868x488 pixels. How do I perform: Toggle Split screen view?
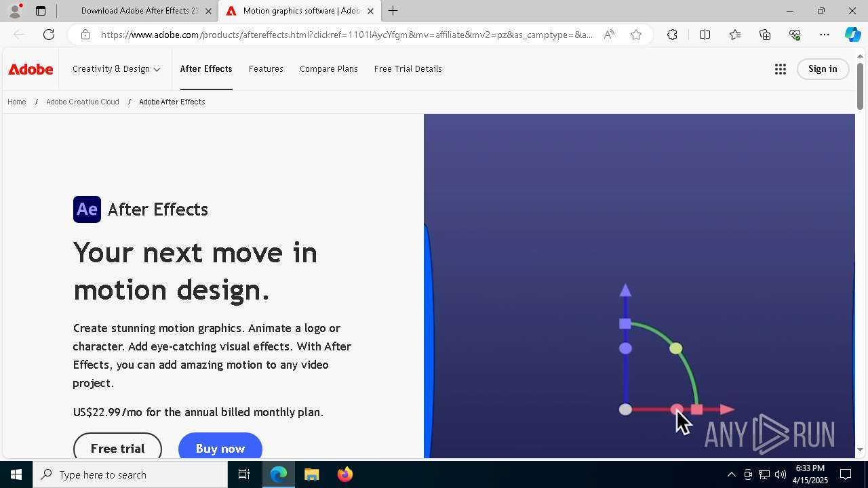click(x=705, y=35)
